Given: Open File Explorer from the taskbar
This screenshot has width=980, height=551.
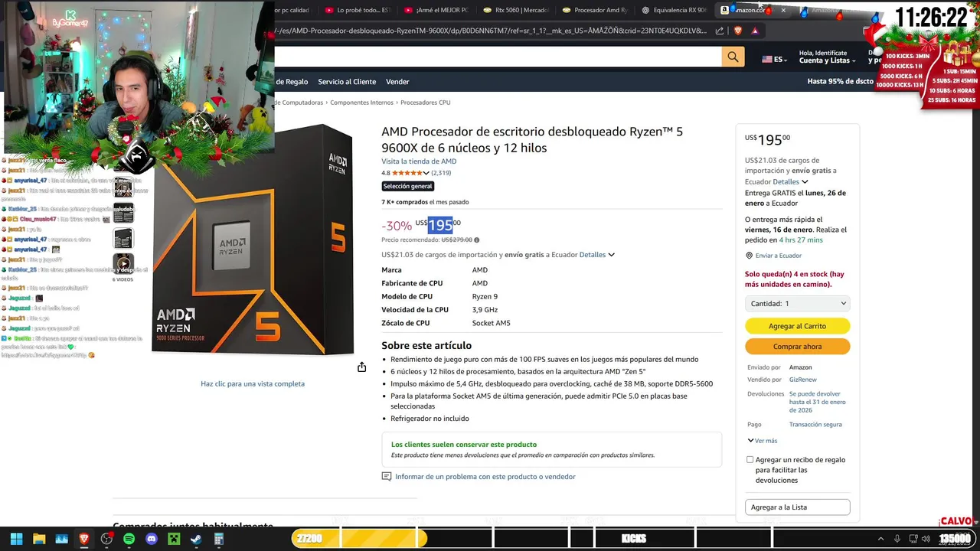Looking at the screenshot, I should (39, 539).
